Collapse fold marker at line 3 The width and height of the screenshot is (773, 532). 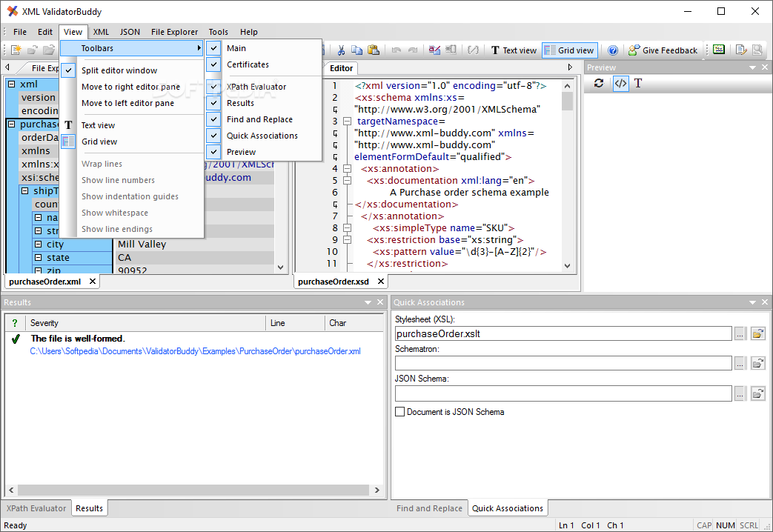[x=347, y=122]
